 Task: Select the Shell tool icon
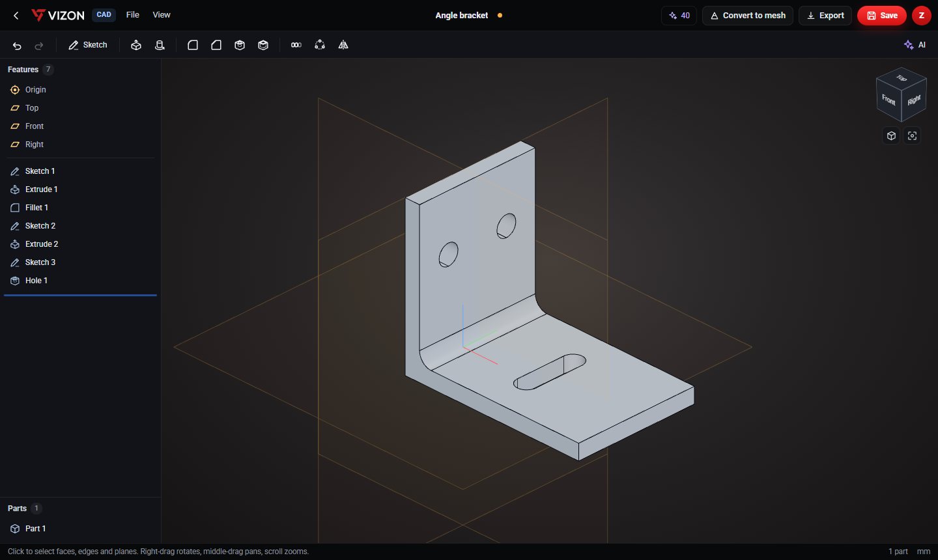tap(263, 45)
